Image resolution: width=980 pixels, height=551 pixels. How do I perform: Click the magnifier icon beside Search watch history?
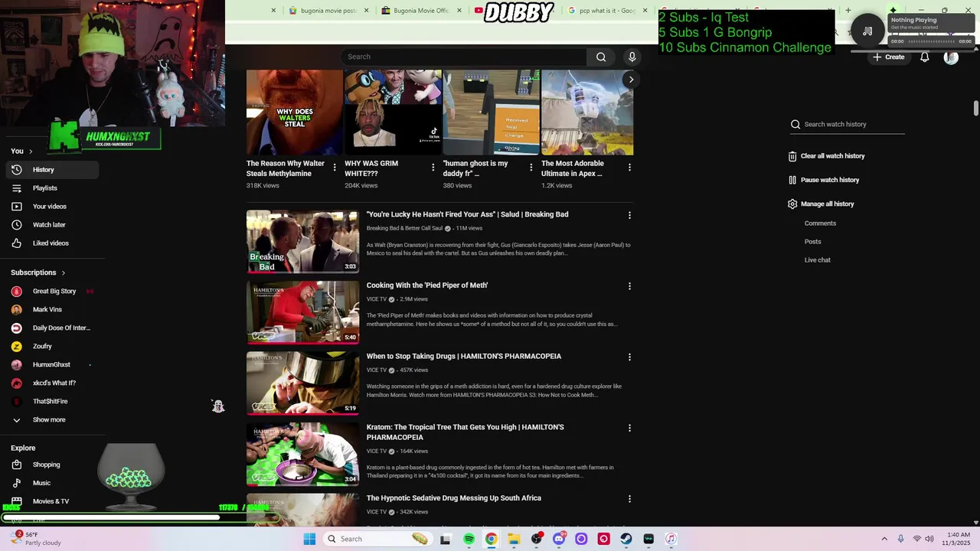tap(795, 124)
